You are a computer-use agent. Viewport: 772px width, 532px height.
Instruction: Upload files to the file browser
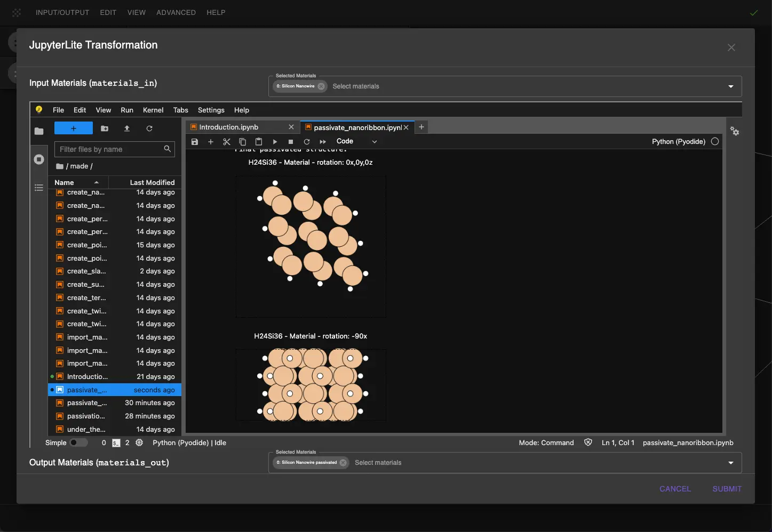point(127,128)
